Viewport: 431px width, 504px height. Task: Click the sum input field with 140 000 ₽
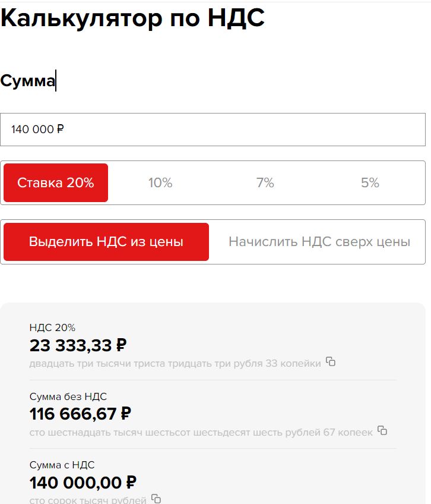pos(213,130)
